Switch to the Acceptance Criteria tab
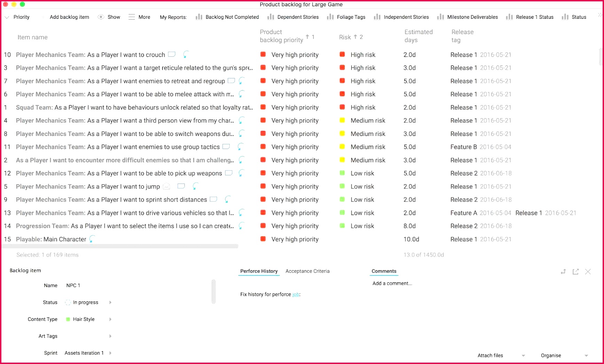Image resolution: width=604 pixels, height=364 pixels. [x=307, y=271]
